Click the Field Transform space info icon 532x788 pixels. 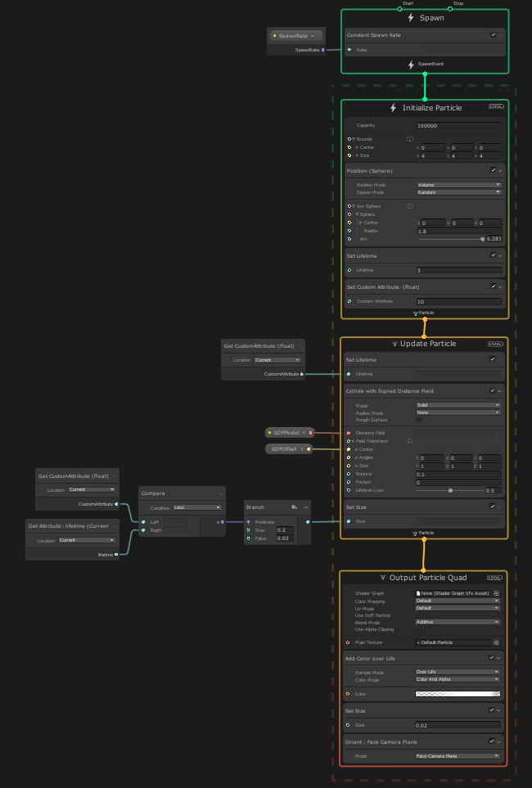coord(409,441)
